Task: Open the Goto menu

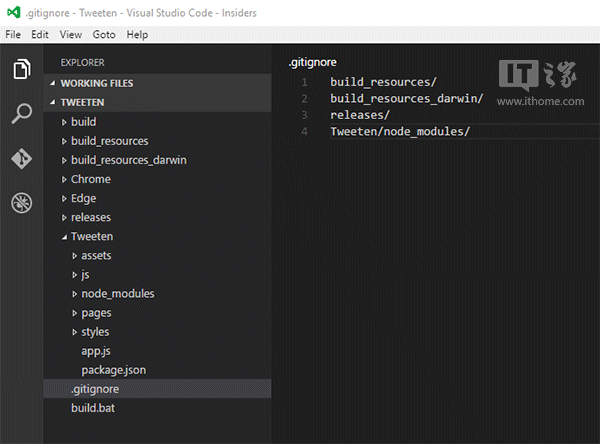Action: (104, 35)
